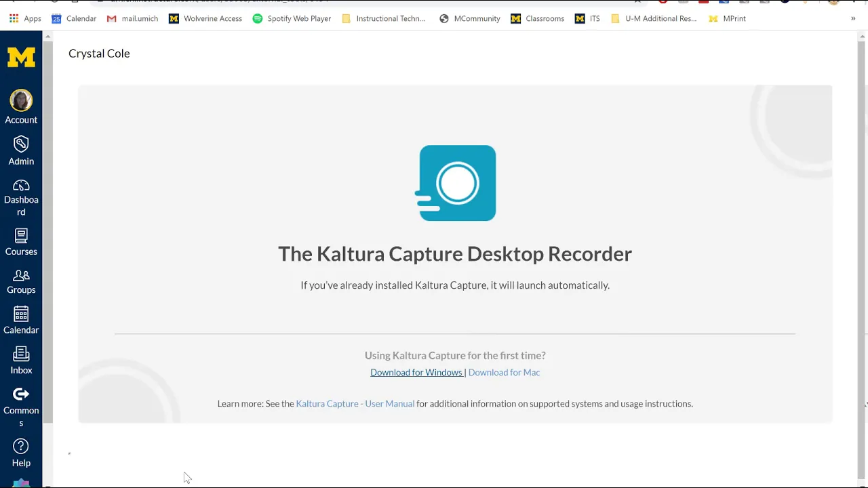Open the Calendar bookmark in bookmarks bar
This screenshot has height=488, width=868.
click(x=74, y=18)
